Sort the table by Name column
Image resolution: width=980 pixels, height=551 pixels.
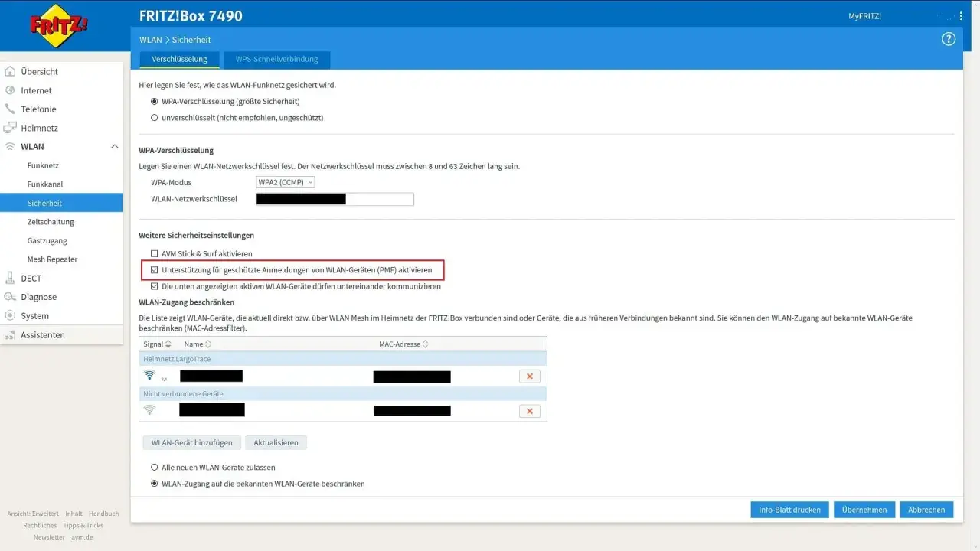point(198,344)
